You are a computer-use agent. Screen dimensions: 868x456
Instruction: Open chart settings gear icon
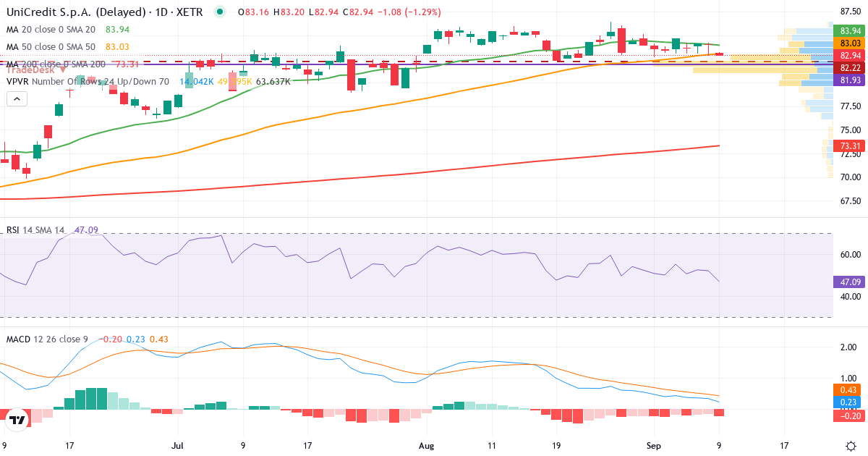(851, 444)
